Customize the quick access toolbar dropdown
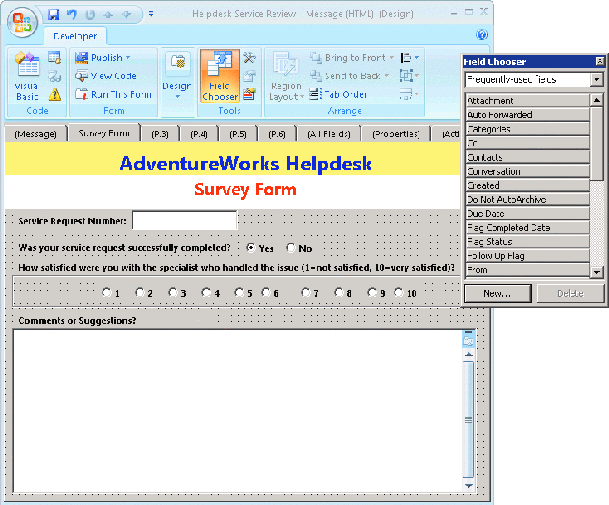 click(151, 14)
